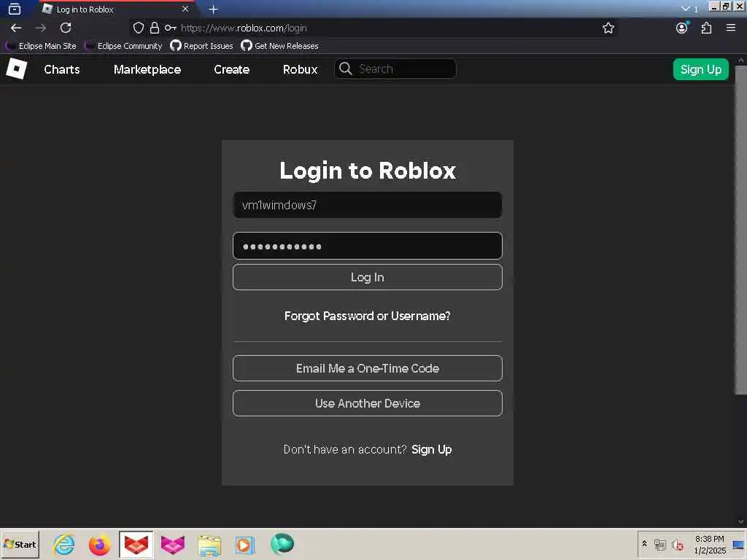Open Eclipse Main Site bookmark
747x560 pixels.
pos(41,46)
